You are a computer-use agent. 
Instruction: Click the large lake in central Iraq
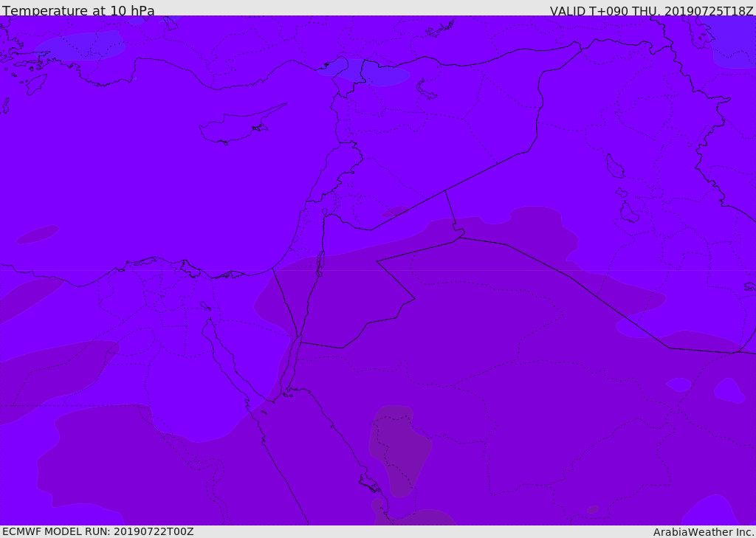614,166
